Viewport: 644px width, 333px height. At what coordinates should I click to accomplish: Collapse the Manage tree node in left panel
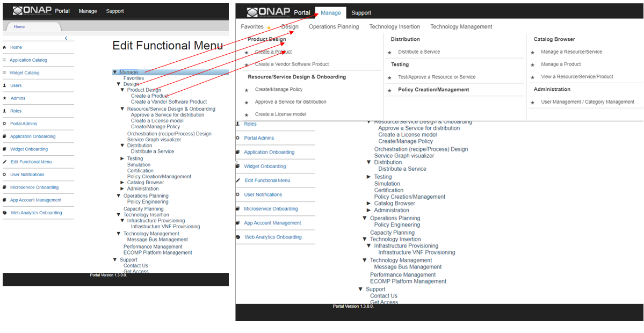(x=115, y=73)
